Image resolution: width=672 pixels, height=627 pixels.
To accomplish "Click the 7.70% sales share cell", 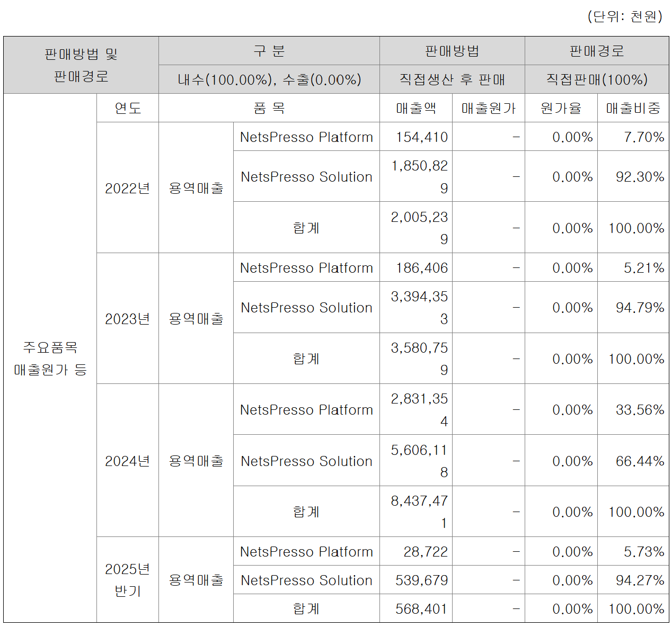I will (x=633, y=137).
